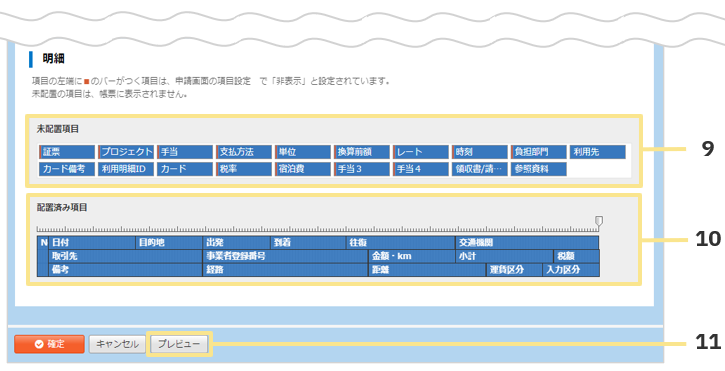Screen dimensions: 725x371
Task: Click the 単位 unplaced item
Action: click(x=303, y=152)
